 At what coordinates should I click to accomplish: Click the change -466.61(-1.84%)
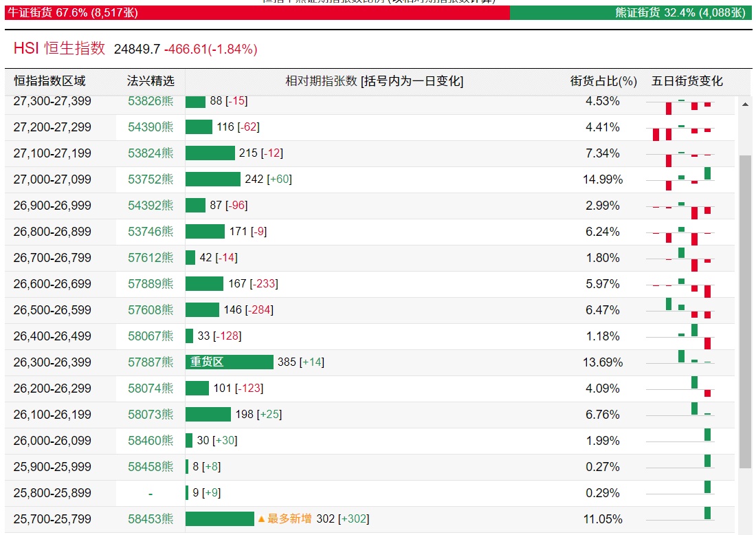211,50
